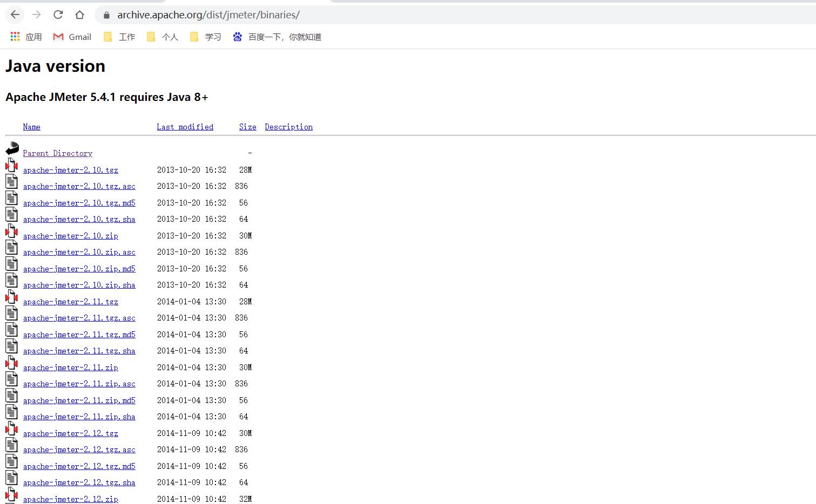816x504 pixels.
Task: Click the address bar URL
Action: click(x=208, y=15)
